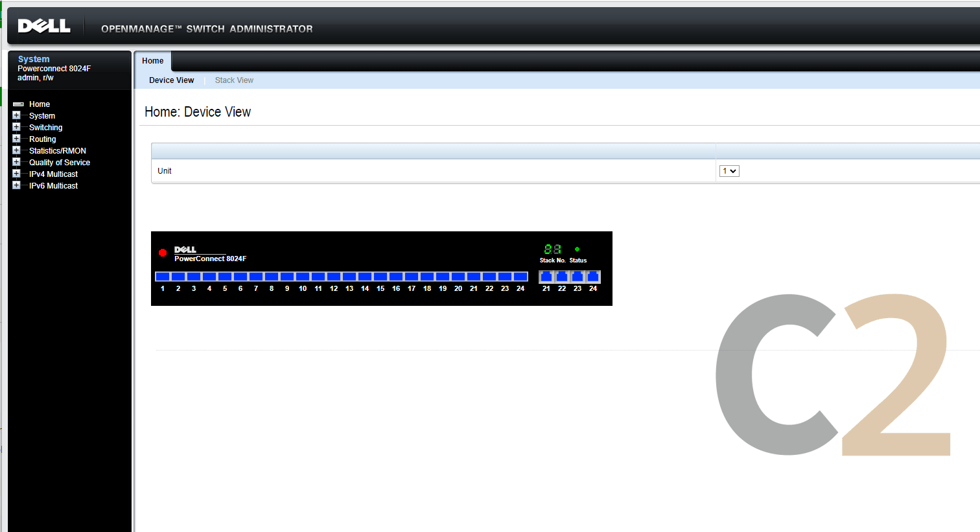Expand the Statistics/RMON tree node
980x532 pixels.
point(16,150)
